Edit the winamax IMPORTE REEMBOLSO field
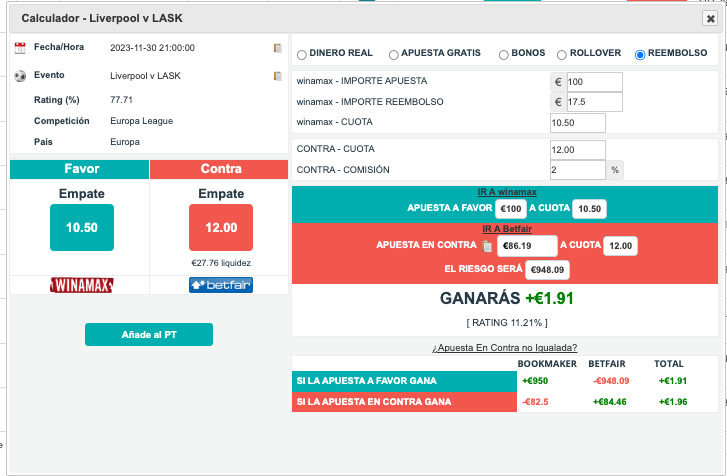Screen dimensions: 727x476 click(x=594, y=102)
